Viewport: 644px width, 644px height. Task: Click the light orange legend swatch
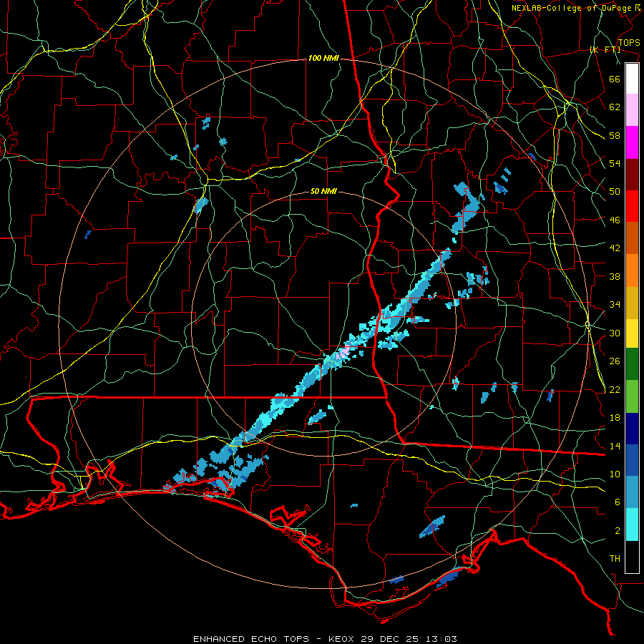click(x=632, y=270)
